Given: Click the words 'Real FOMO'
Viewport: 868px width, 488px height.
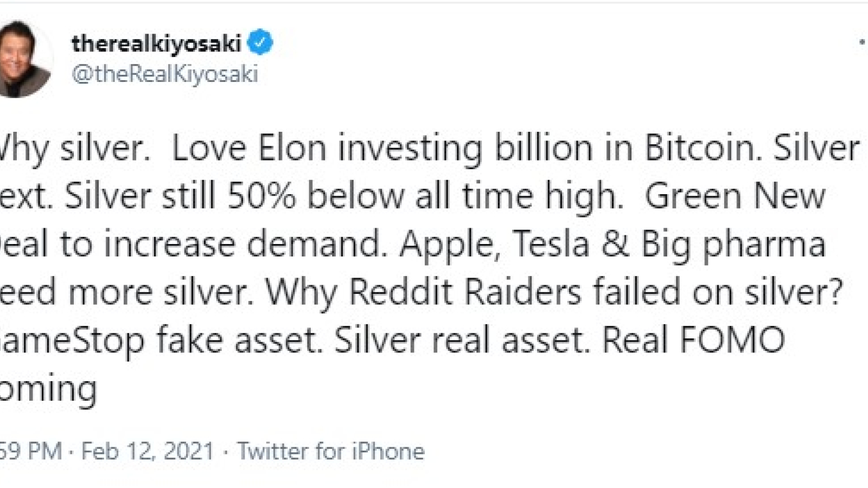Looking at the screenshot, I should [693, 341].
